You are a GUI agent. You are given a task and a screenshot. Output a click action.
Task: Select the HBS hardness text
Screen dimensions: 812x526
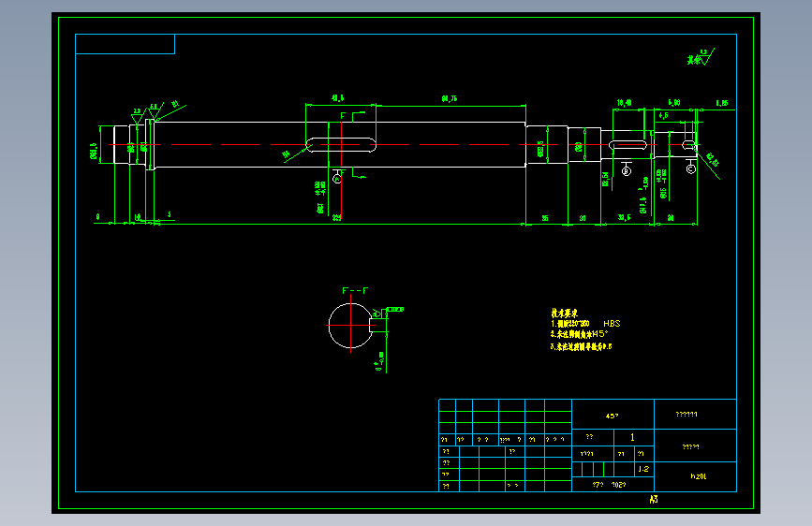pos(612,324)
